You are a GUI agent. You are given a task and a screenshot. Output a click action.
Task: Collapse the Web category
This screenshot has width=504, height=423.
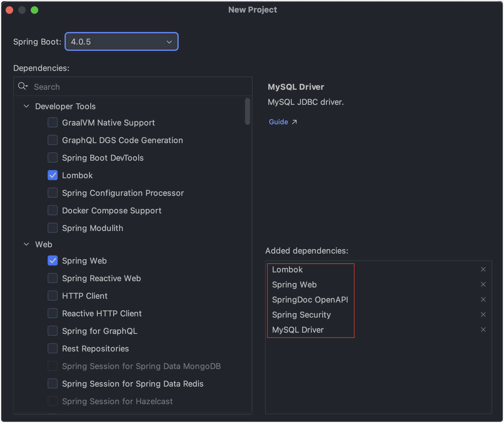(27, 244)
